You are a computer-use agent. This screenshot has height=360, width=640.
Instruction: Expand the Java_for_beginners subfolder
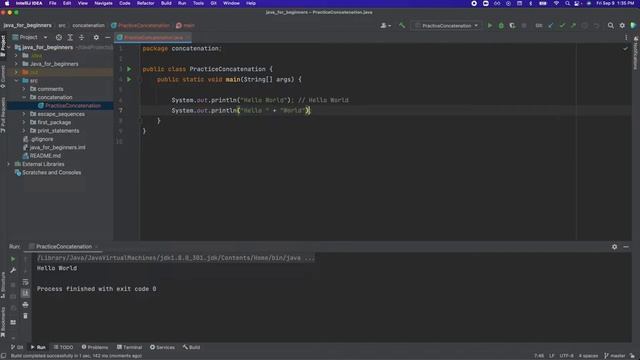tap(16, 64)
